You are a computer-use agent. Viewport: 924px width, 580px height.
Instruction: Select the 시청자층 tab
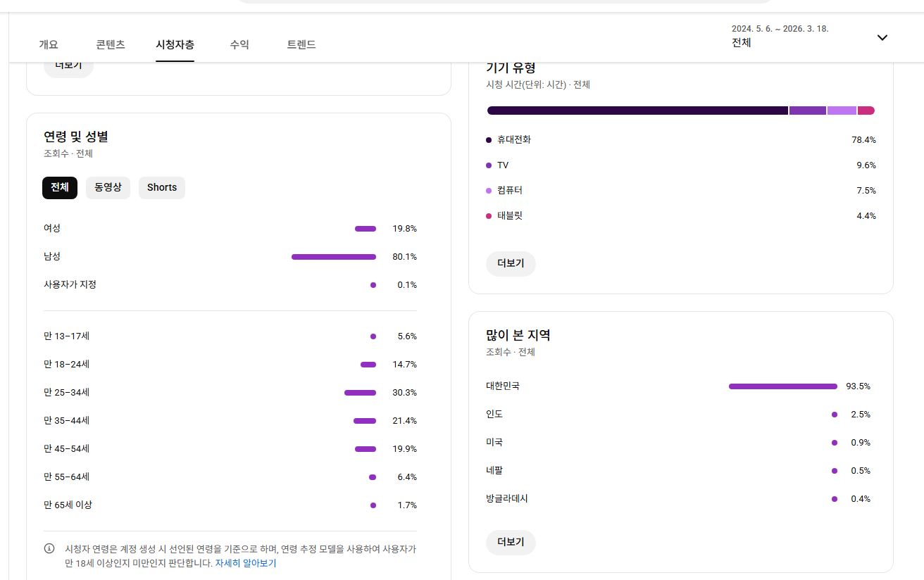(x=175, y=44)
